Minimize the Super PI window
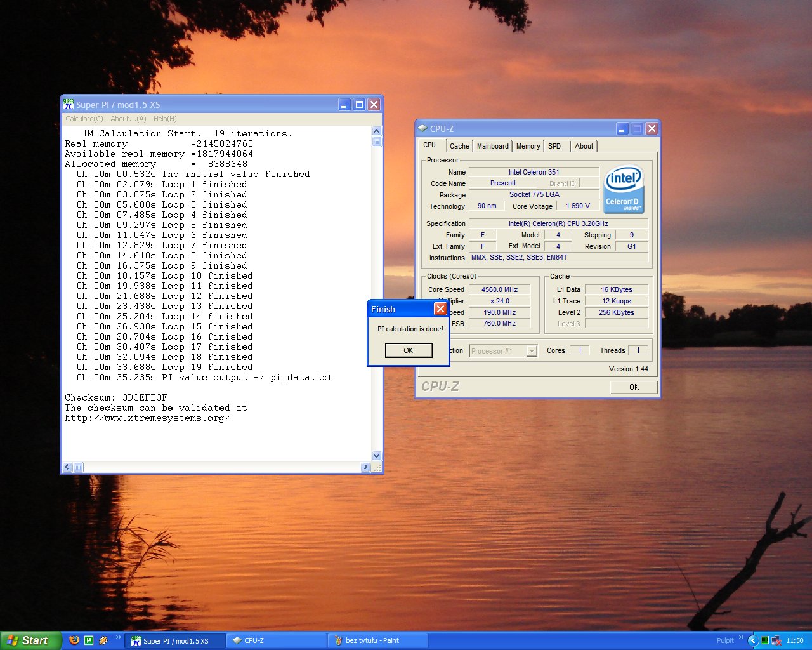The image size is (812, 650). coord(344,105)
